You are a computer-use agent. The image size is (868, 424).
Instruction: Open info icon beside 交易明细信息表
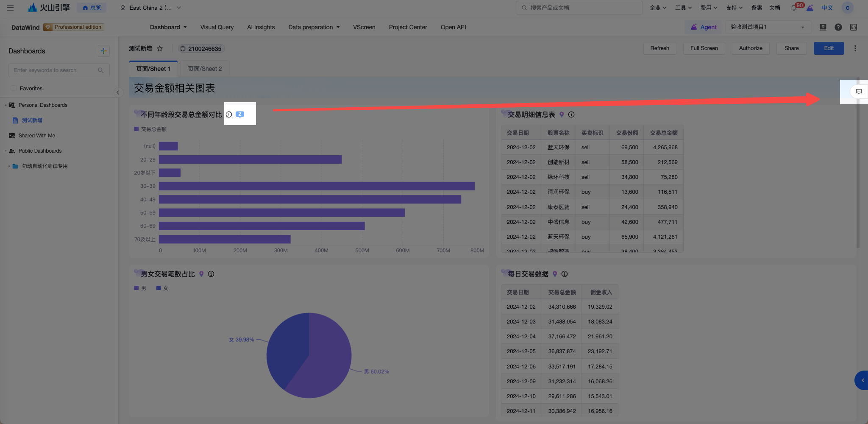pyautogui.click(x=571, y=114)
